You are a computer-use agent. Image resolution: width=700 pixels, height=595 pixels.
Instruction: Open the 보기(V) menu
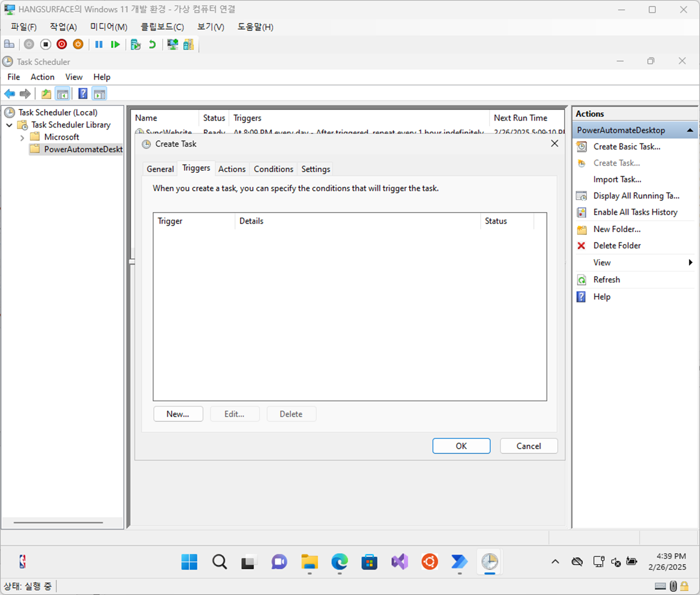click(x=210, y=27)
